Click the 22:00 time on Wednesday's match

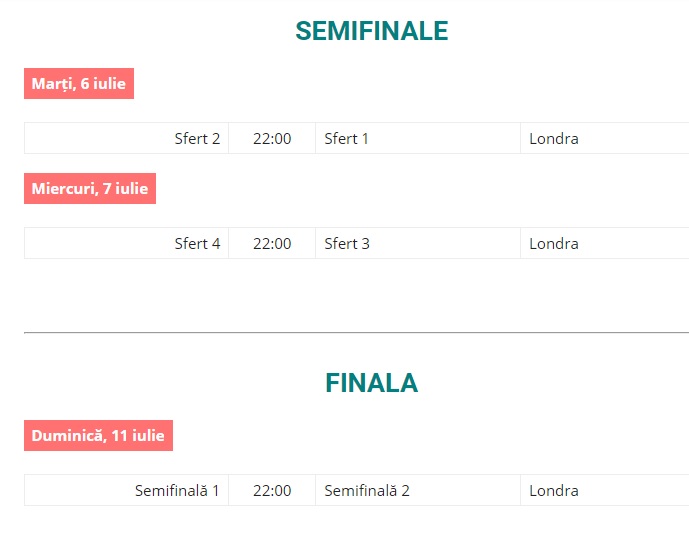tap(272, 244)
